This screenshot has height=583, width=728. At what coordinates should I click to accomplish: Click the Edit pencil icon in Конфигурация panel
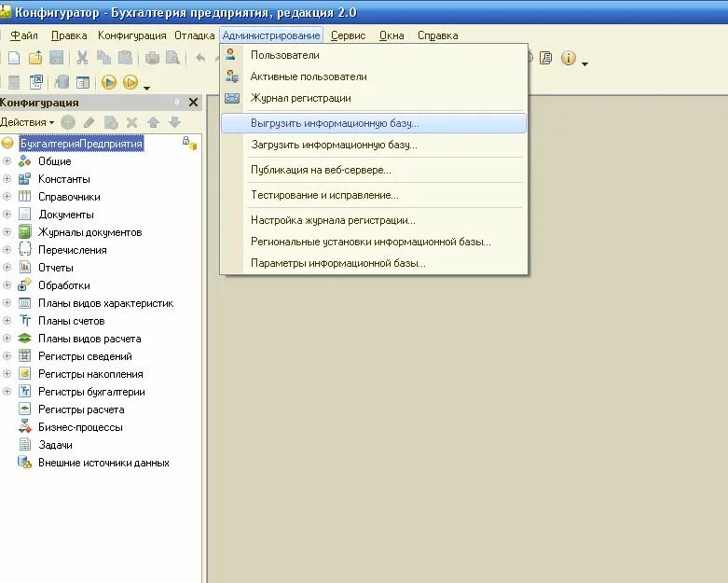(89, 122)
